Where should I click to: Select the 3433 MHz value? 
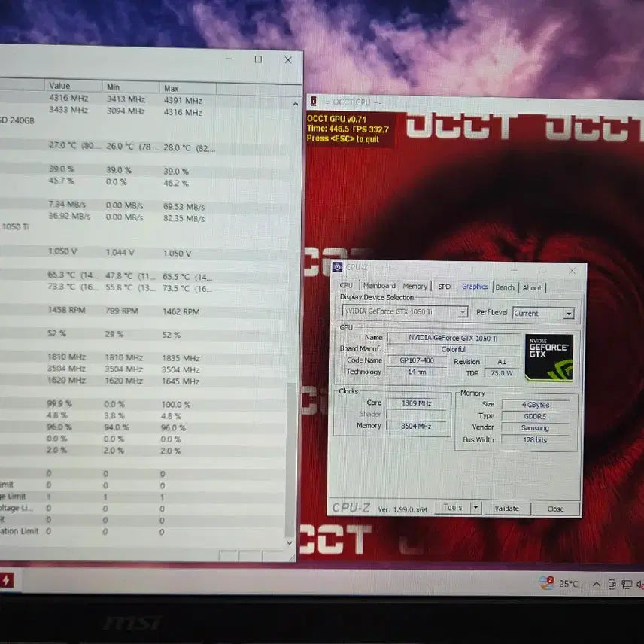(x=68, y=110)
